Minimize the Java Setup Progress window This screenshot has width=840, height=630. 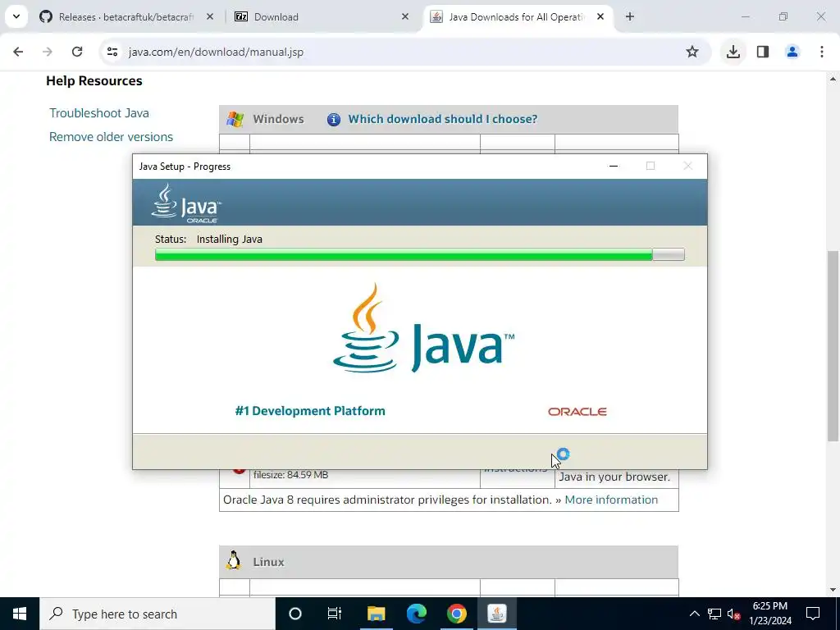tap(614, 166)
